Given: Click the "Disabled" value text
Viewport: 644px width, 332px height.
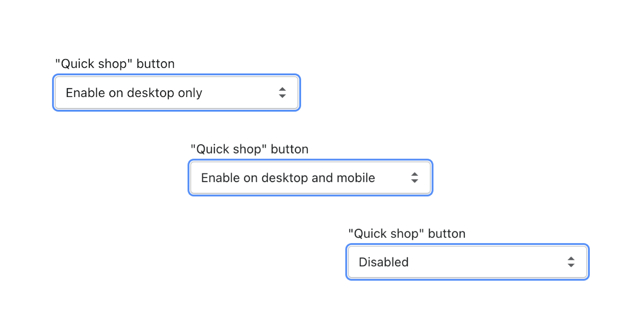Looking at the screenshot, I should [x=383, y=262].
